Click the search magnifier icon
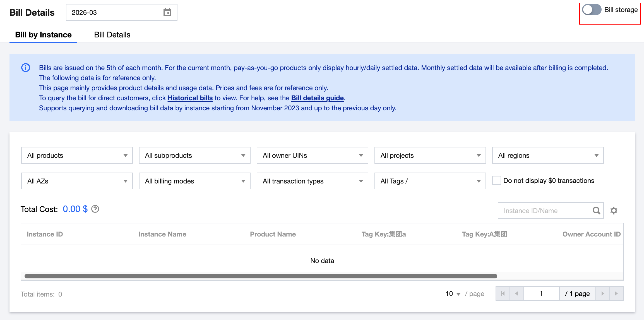The height and width of the screenshot is (320, 644). (596, 211)
